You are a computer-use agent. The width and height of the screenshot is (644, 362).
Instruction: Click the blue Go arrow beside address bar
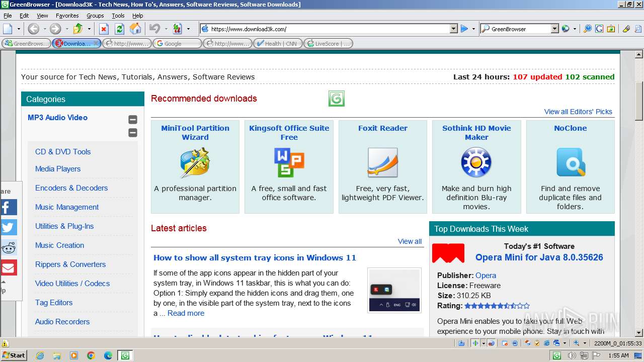[464, 29]
